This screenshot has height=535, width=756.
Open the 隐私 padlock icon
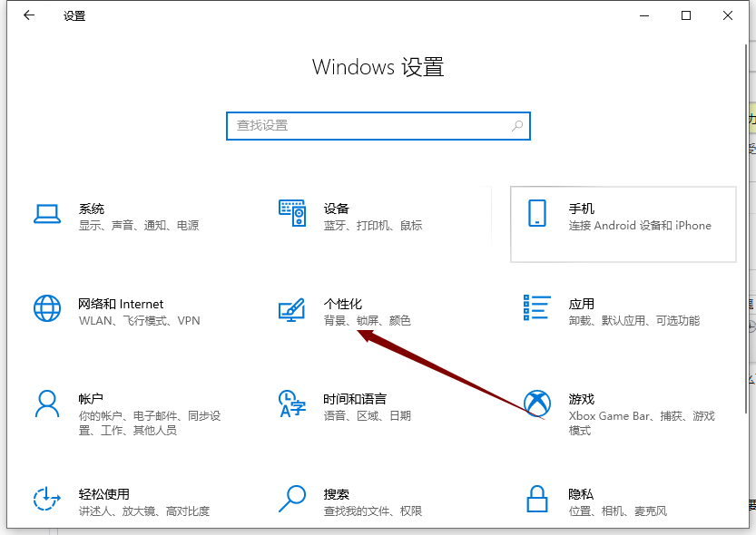click(536, 499)
